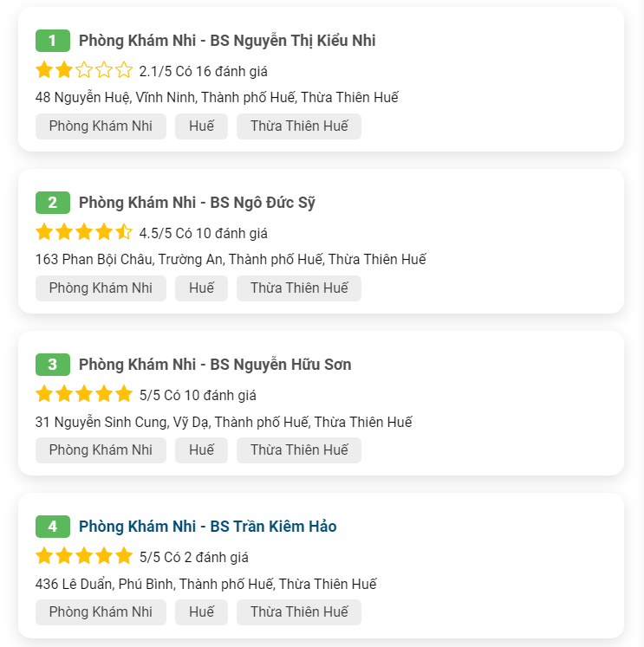Click the green number 1 rank badge
644x647 pixels.
[x=53, y=41]
